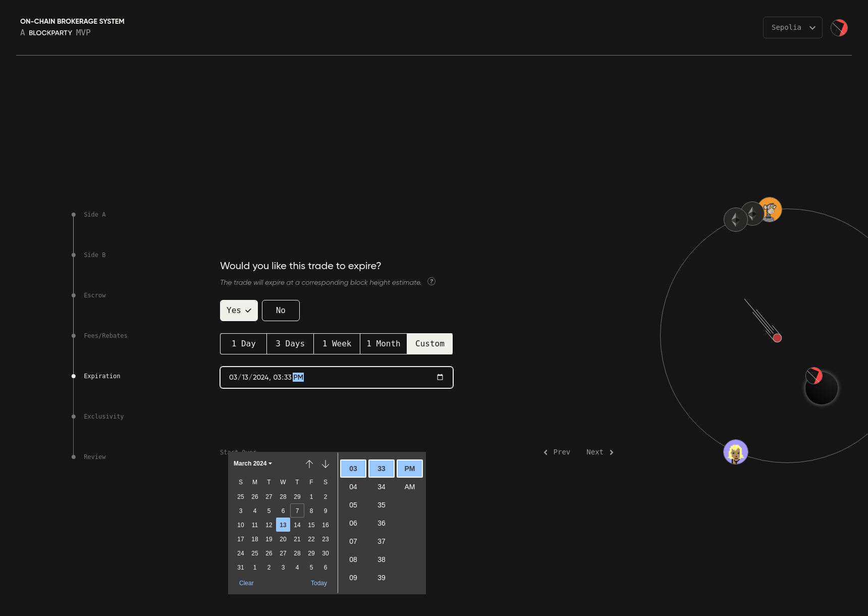The height and width of the screenshot is (616, 868).
Task: Go to previous month with up arrow
Action: (x=309, y=464)
